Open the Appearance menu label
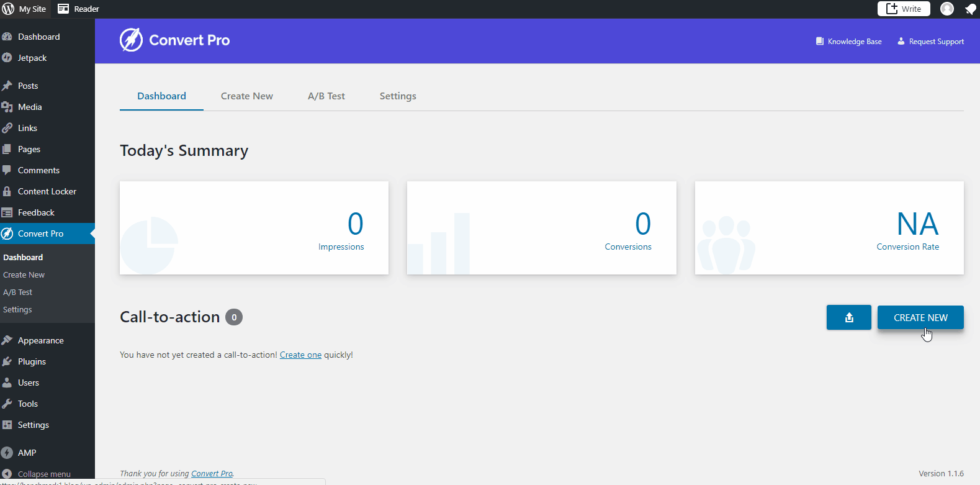This screenshot has height=485, width=980. click(x=41, y=340)
